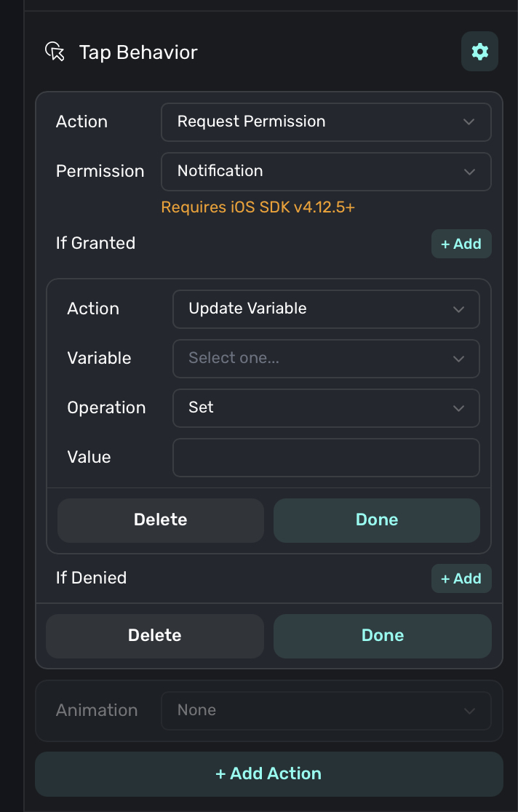Screen dimensions: 518x812
Task: Click the tap gesture icon beside Tap Behavior
Action: 55,52
